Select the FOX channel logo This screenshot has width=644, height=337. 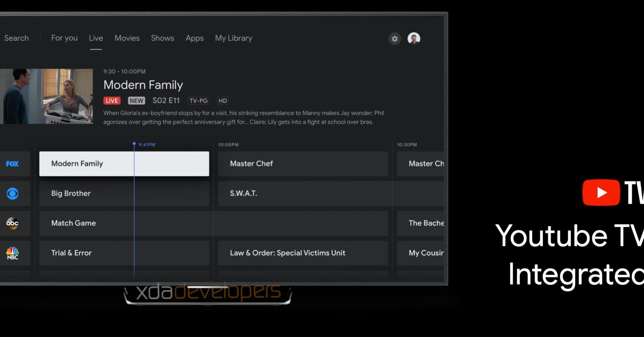tap(12, 164)
